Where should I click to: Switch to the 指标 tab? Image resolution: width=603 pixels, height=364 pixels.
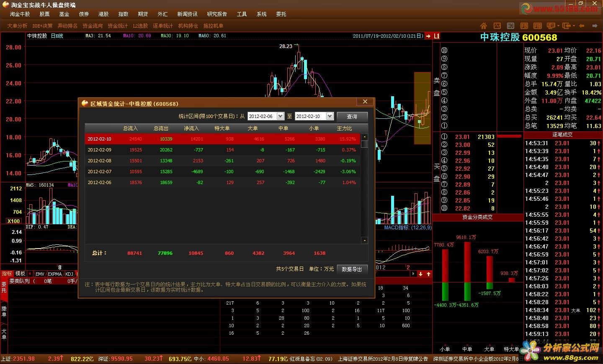coord(7,274)
